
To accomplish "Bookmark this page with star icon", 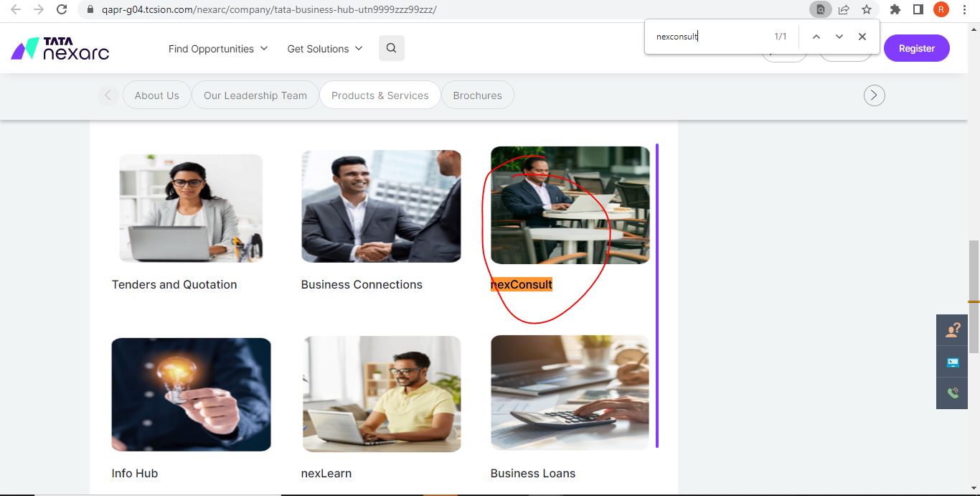I will point(867,9).
